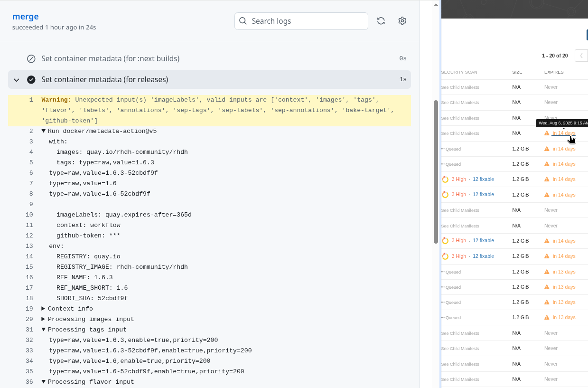Image resolution: width=588 pixels, height=388 pixels.
Task: Click the 'in 14 days' expiration link
Action: (564, 133)
